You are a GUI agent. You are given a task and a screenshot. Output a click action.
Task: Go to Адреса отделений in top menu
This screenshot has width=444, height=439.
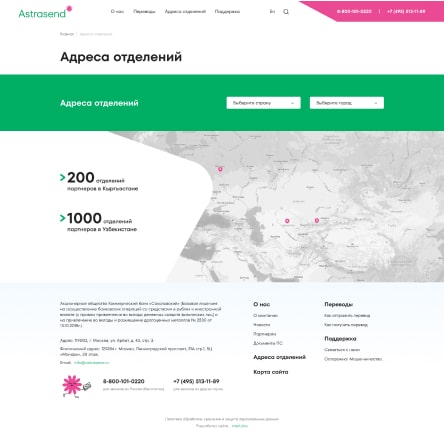(185, 12)
